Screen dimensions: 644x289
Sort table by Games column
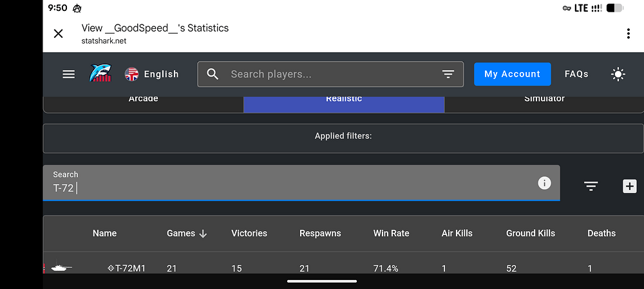point(186,233)
